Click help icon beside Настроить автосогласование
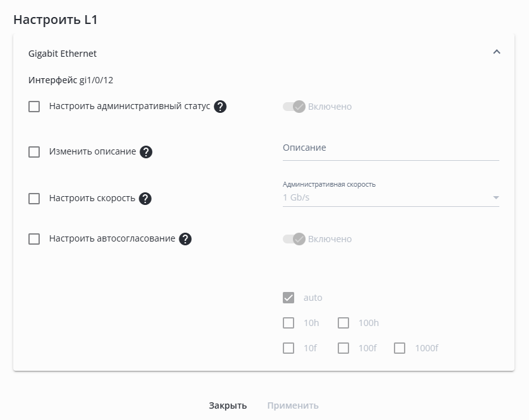 pos(185,239)
